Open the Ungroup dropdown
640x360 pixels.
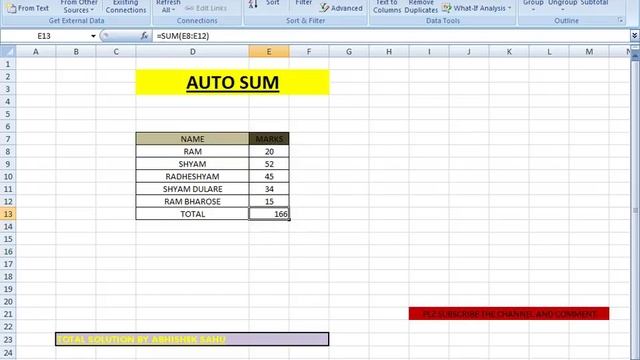click(x=562, y=5)
